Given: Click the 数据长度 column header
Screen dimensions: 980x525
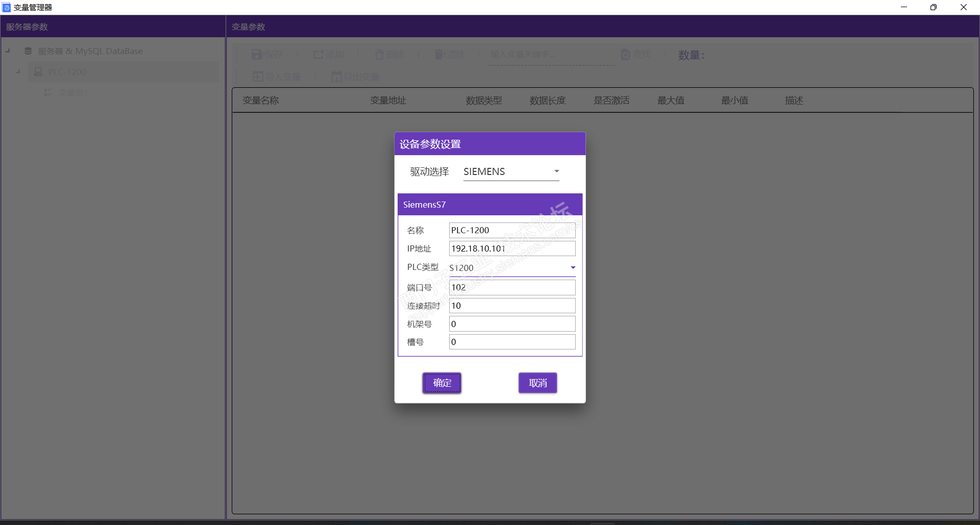Looking at the screenshot, I should click(548, 101).
